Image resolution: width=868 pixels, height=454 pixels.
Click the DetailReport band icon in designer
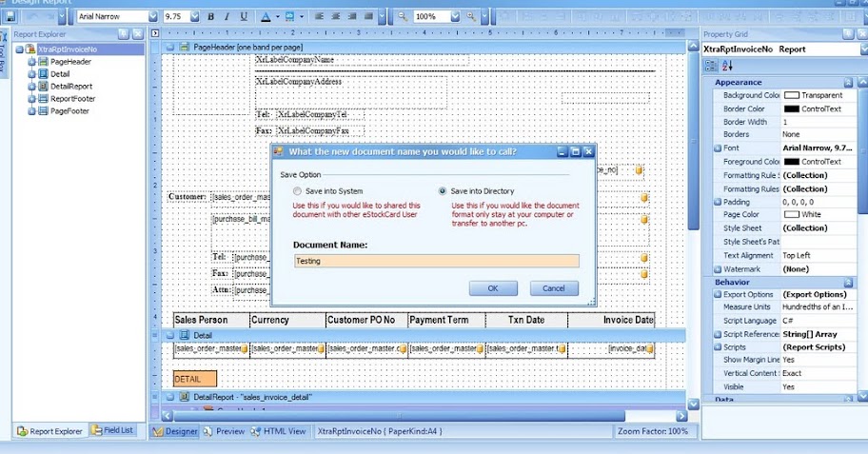point(185,397)
